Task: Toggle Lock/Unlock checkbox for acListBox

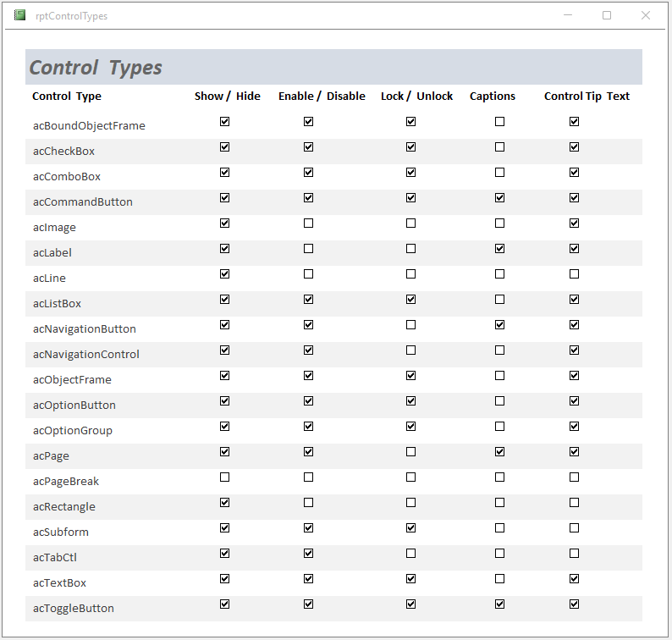Action: [x=410, y=299]
